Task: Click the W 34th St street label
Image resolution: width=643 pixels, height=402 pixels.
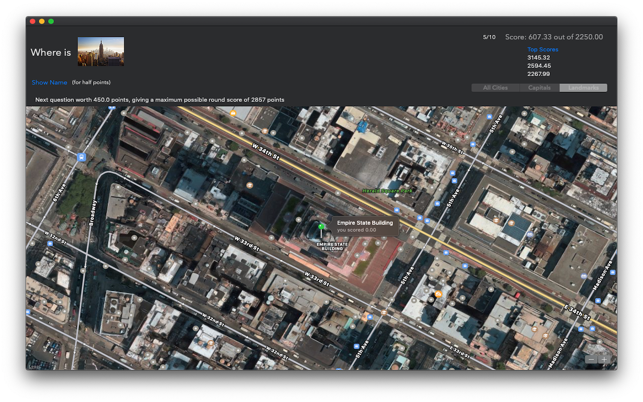Action: [266, 152]
